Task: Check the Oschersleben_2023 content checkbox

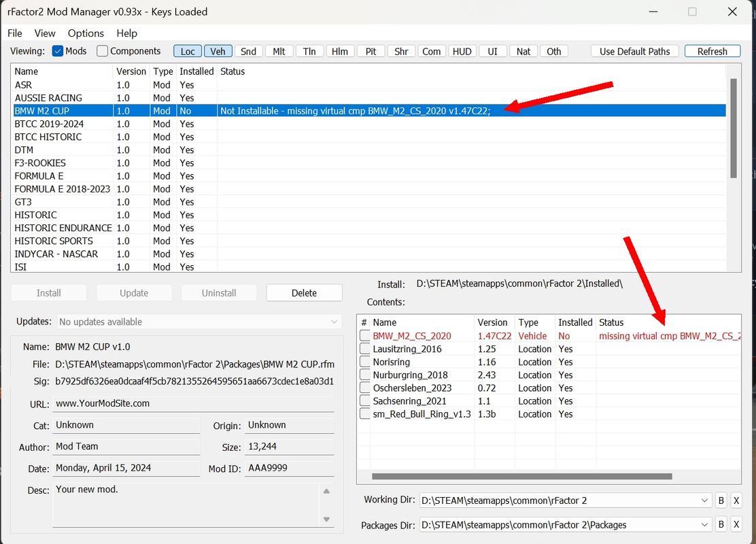Action: pos(365,388)
